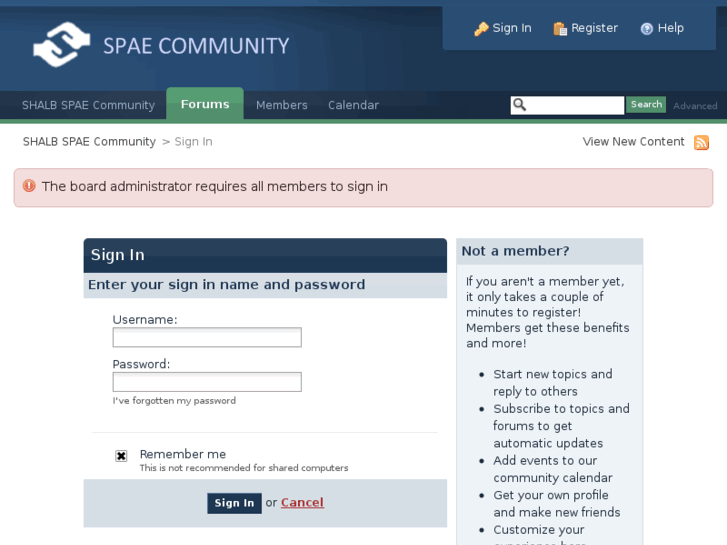Toggle the Remember me checkbox
The image size is (727, 545).
point(121,456)
